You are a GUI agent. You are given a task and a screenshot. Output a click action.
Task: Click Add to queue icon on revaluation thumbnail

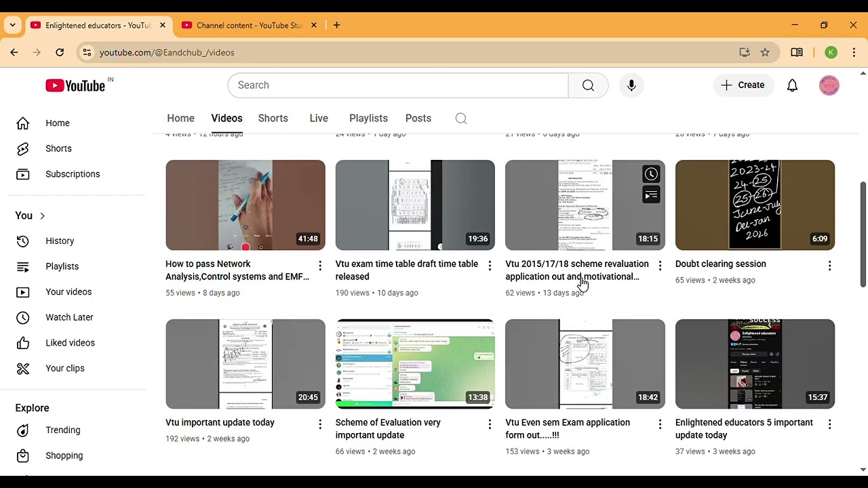click(651, 195)
